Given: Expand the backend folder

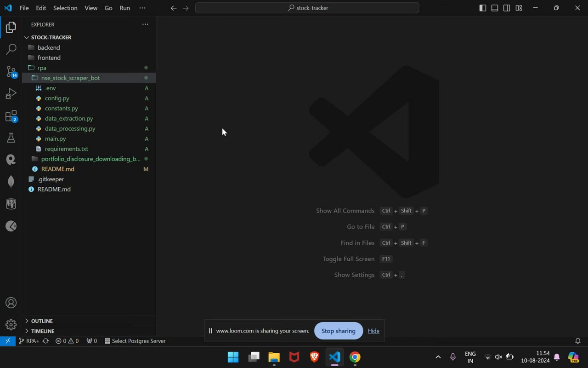Looking at the screenshot, I should click(89, 47).
